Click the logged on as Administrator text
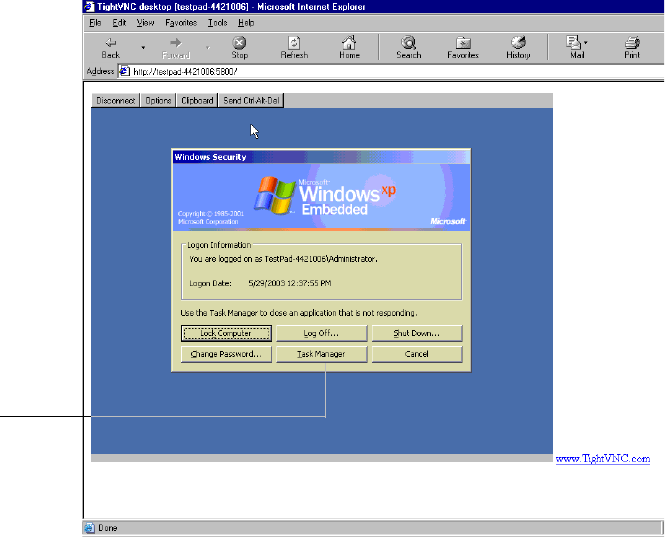This screenshot has width=665, height=537. click(x=283, y=259)
